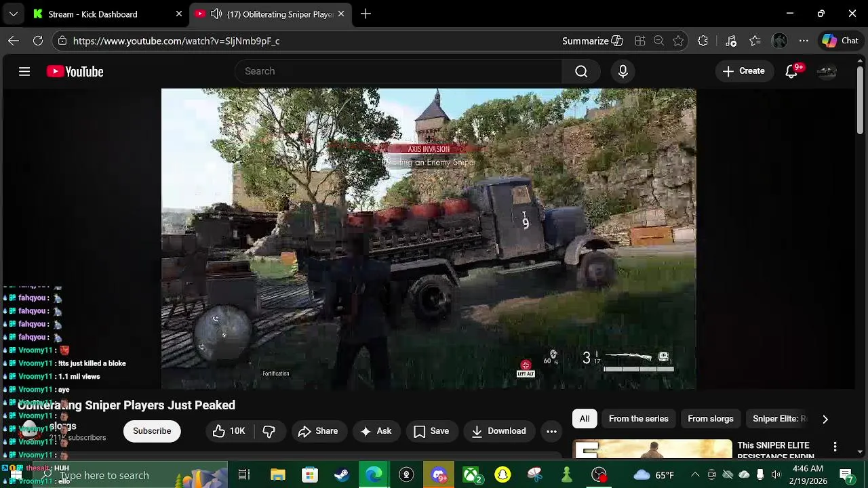Start voice search with microphone icon
Screen dimensions: 868x488
pyautogui.click(x=623, y=71)
